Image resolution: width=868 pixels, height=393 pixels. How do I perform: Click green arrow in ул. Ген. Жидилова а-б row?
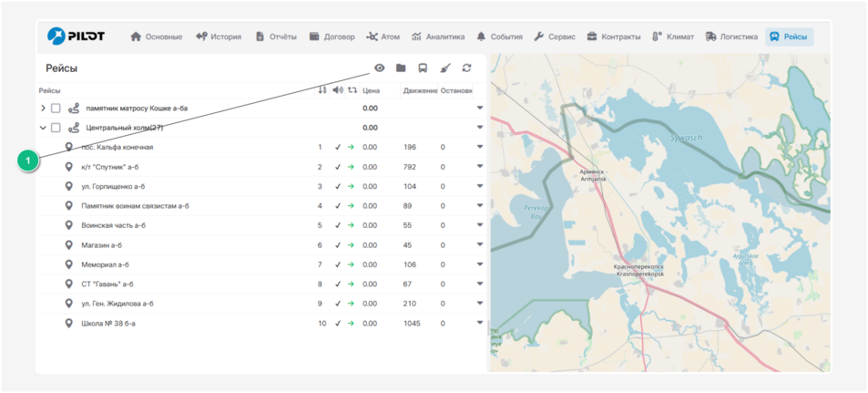tap(351, 304)
